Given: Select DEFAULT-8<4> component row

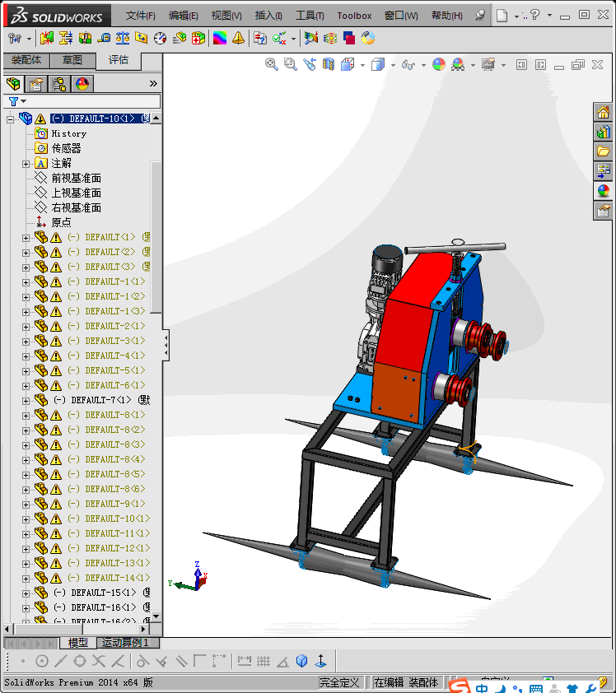Looking at the screenshot, I should click(x=106, y=459).
